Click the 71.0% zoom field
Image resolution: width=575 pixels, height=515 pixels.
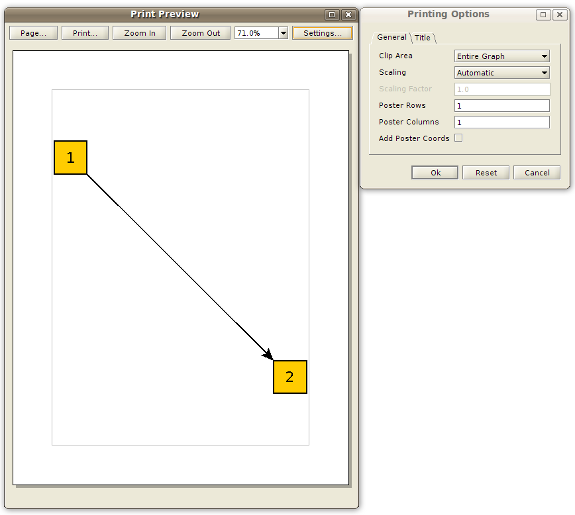(256, 33)
